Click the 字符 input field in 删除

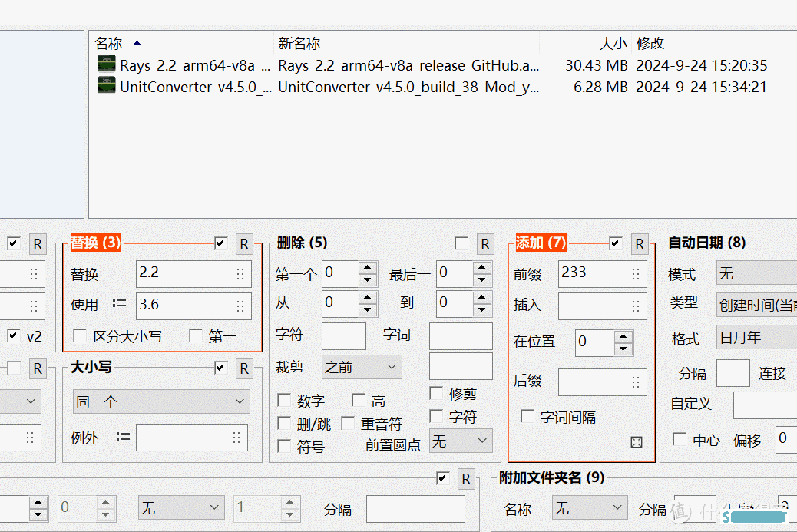(344, 336)
